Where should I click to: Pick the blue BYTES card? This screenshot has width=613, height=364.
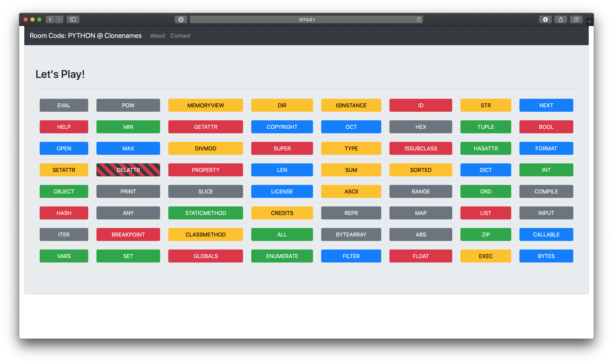point(546,256)
